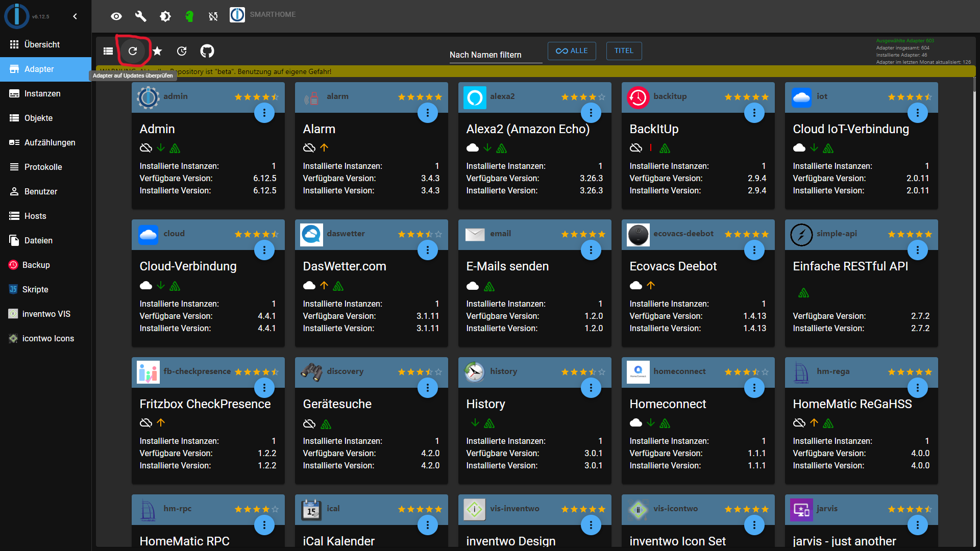Screen dimensions: 980x551
Task: Click the backitup adapter logo icon
Action: (x=638, y=97)
